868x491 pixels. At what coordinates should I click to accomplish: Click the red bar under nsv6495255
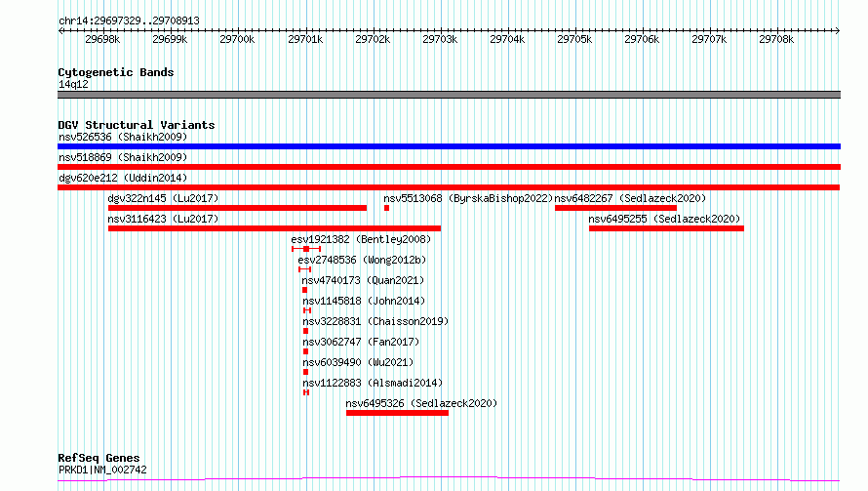tap(666, 228)
